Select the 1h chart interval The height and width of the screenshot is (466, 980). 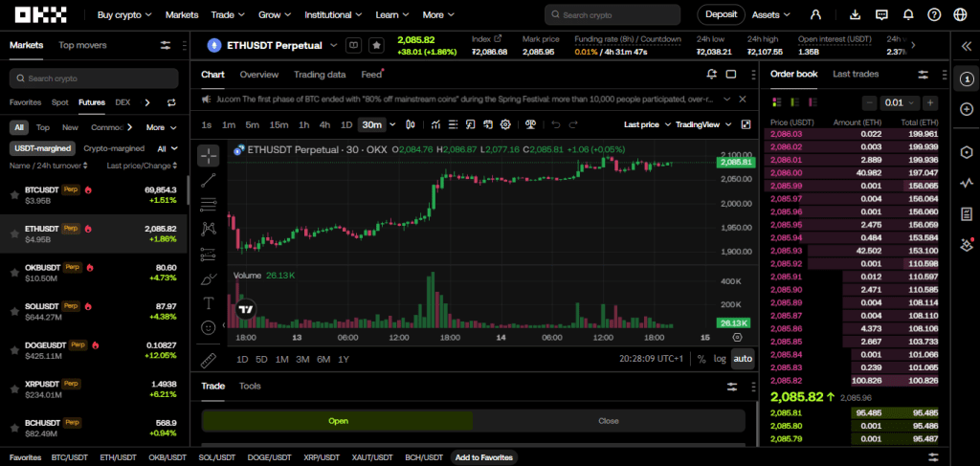(303, 124)
